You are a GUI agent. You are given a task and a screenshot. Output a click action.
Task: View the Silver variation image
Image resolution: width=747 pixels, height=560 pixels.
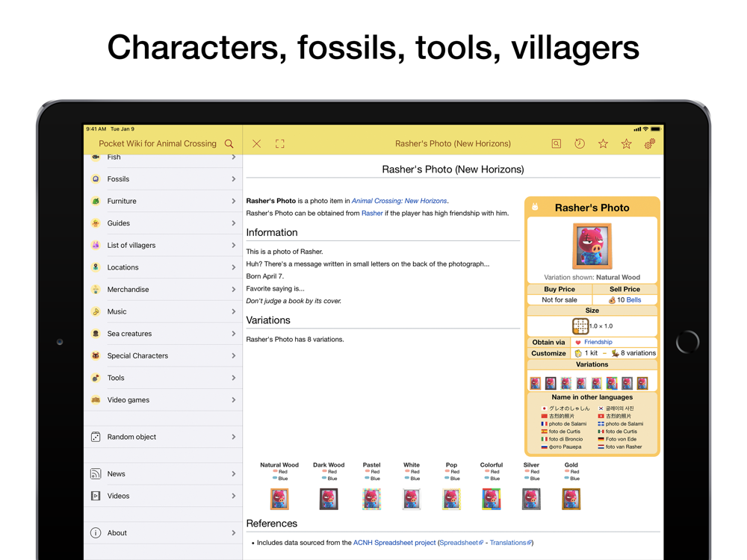pyautogui.click(x=531, y=499)
